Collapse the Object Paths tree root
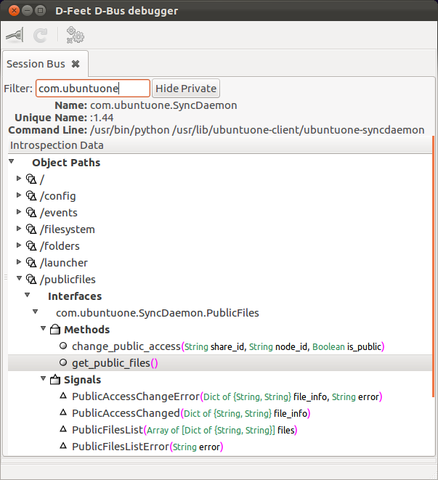Viewport: 438px width, 480px height. point(11,161)
